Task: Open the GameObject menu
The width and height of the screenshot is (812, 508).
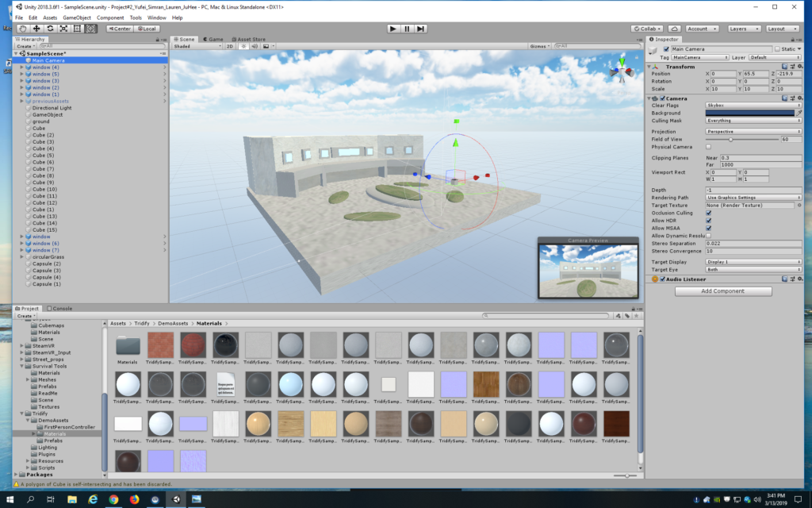Action: point(77,17)
